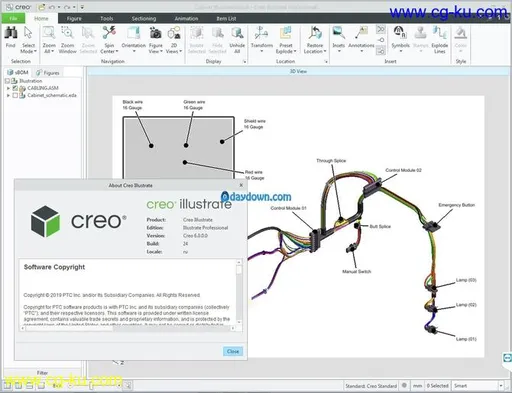Click the Insets icon
Image resolution: width=512 pixels, height=393 pixels.
339,33
